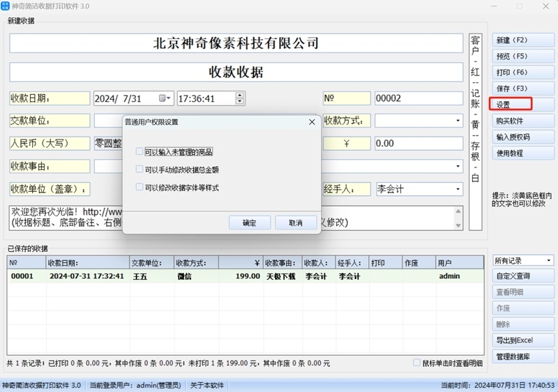The width and height of the screenshot is (558, 392).
Task: Close the 普通用户权限设置 dialog
Action: click(312, 122)
